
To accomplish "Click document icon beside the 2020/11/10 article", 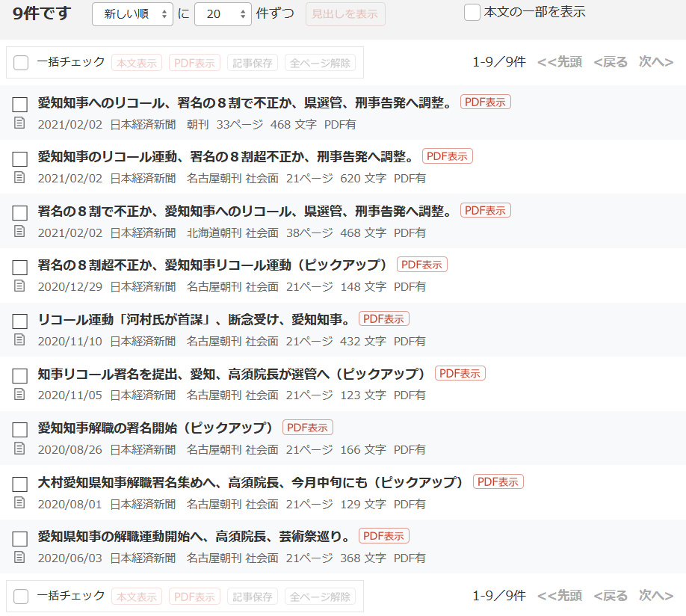I will (x=19, y=340).
